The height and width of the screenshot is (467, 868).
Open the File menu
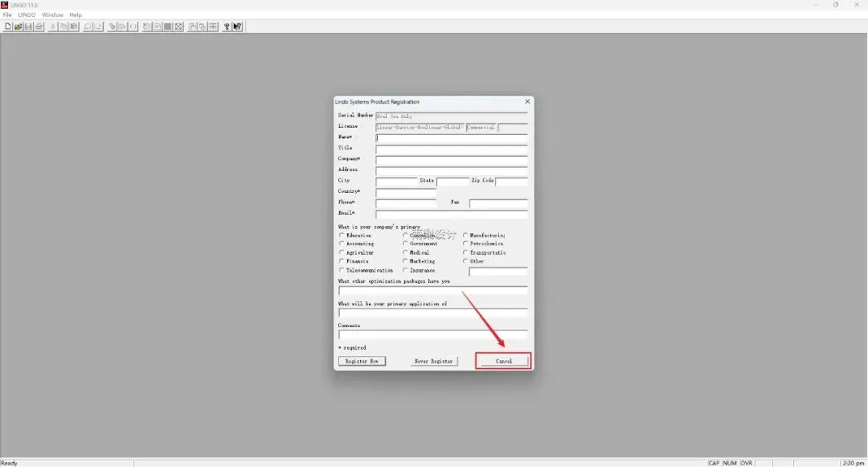[7, 15]
